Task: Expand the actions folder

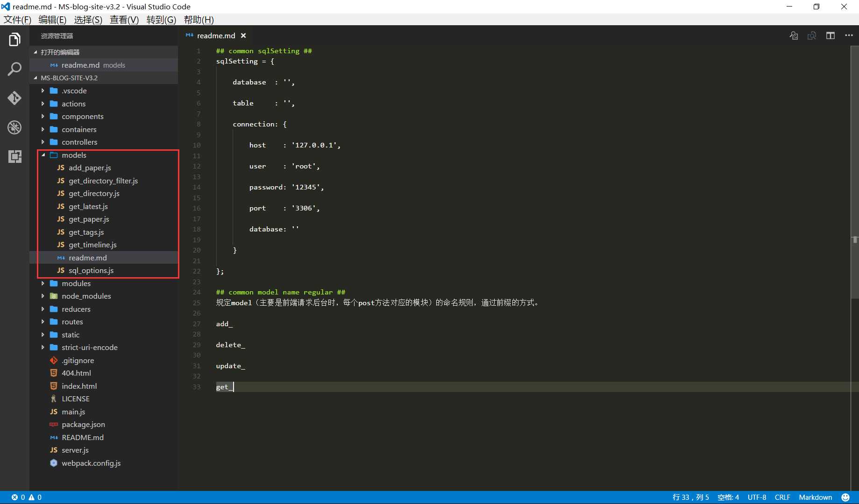Action: tap(43, 104)
